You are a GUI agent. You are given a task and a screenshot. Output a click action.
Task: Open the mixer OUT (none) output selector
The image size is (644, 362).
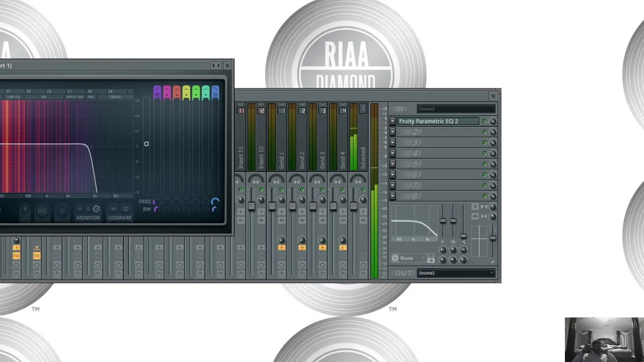456,273
